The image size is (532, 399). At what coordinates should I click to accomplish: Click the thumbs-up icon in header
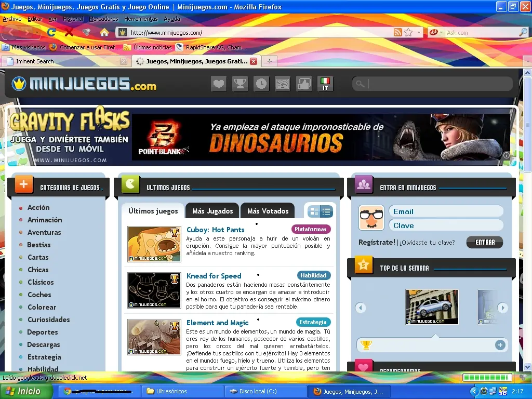[304, 84]
